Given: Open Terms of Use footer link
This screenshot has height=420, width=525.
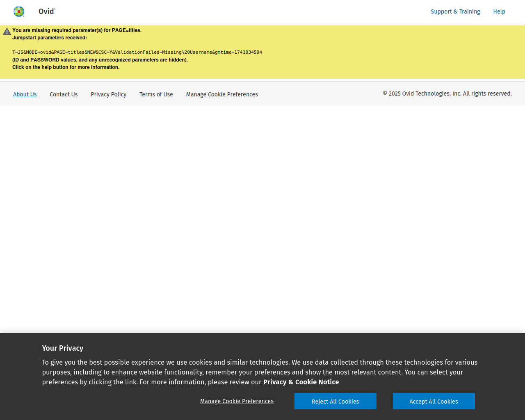Looking at the screenshot, I should pyautogui.click(x=156, y=94).
